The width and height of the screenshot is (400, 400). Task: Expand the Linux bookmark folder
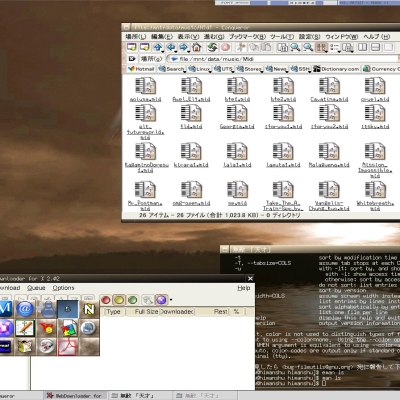(200, 69)
